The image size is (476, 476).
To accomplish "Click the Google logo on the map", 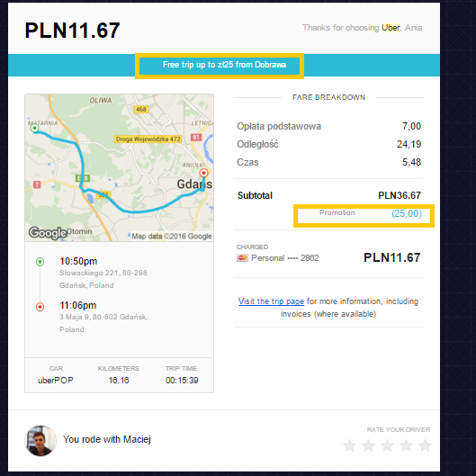I will 48,233.
